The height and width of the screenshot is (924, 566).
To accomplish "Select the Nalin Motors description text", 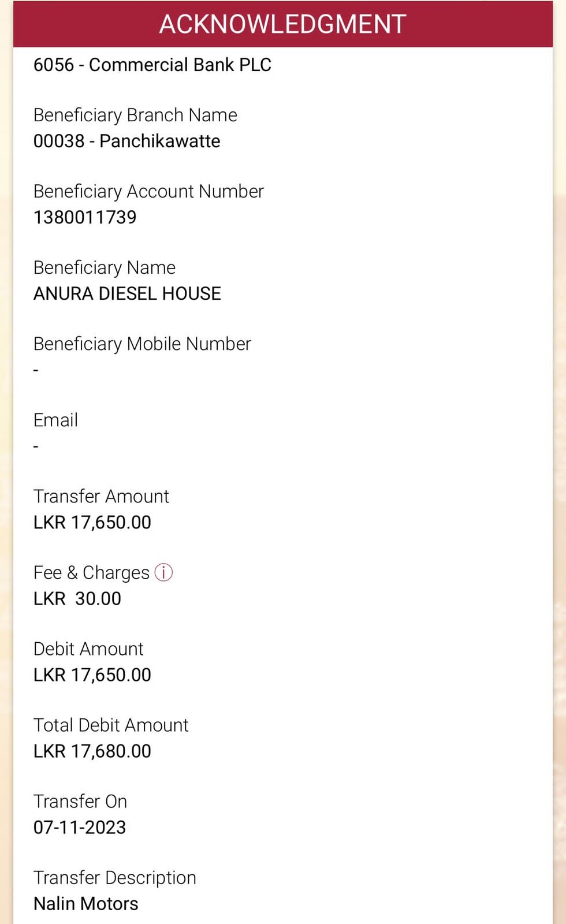I will click(86, 903).
